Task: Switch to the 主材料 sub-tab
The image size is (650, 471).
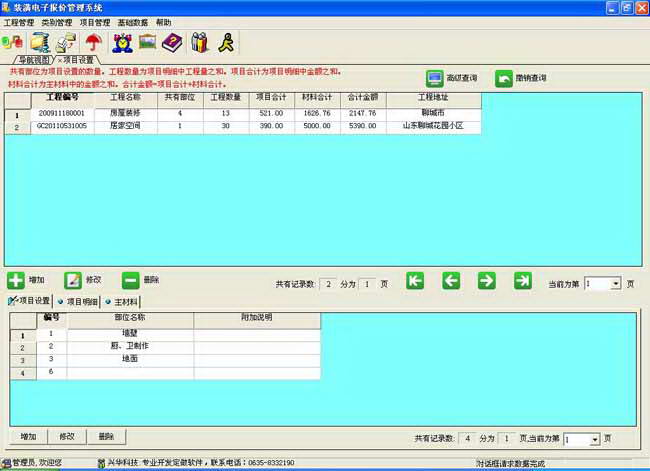Action: 122,301
